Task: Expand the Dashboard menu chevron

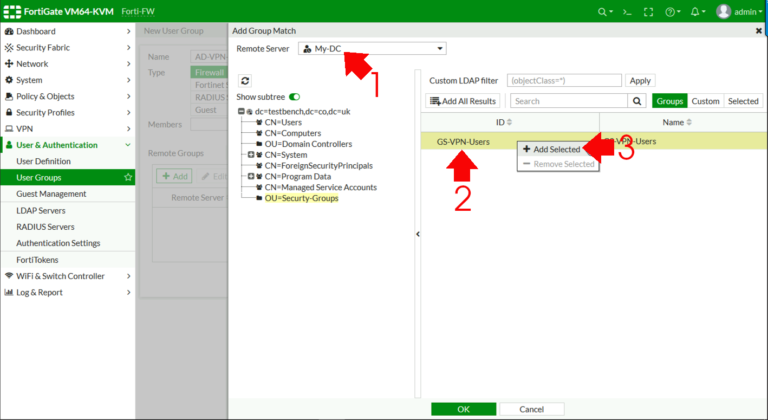Action: [x=128, y=31]
